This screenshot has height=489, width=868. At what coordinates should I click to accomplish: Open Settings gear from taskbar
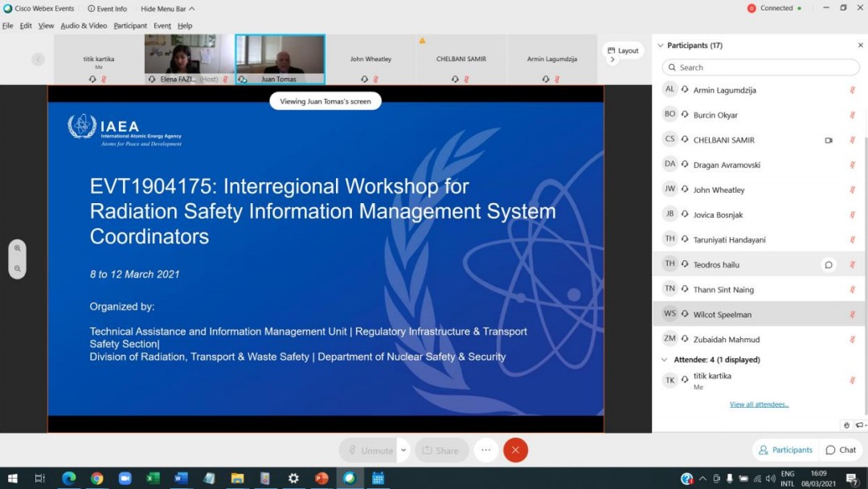[x=293, y=479]
